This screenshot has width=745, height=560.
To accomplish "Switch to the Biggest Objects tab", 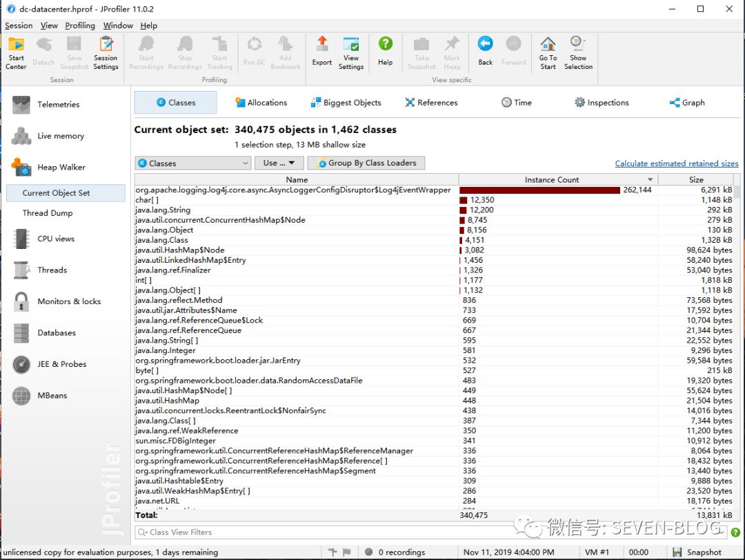I will click(x=346, y=103).
